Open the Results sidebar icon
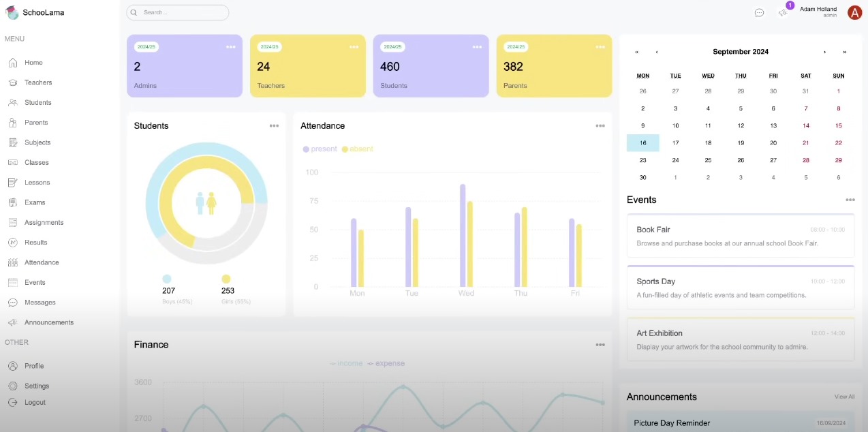 pos(12,243)
